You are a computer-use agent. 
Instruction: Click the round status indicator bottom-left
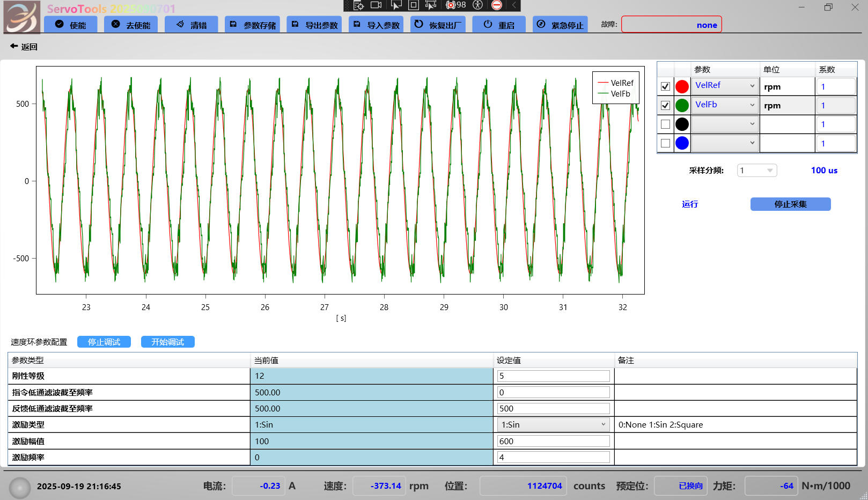pos(20,488)
